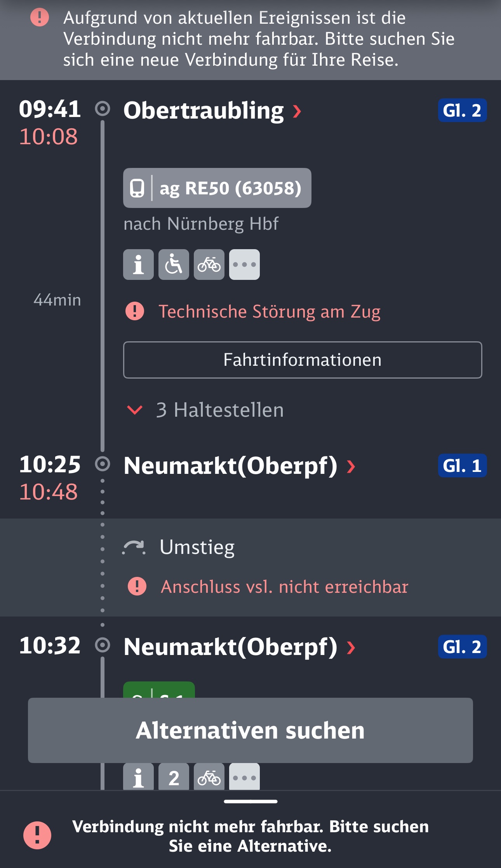Screen dimensions: 501x868
Task: Tap the Alternativen suchen button
Action: point(250,730)
